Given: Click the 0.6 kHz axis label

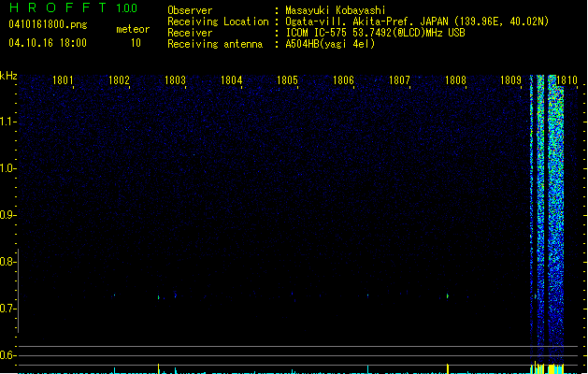Looking at the screenshot, I should point(8,355).
